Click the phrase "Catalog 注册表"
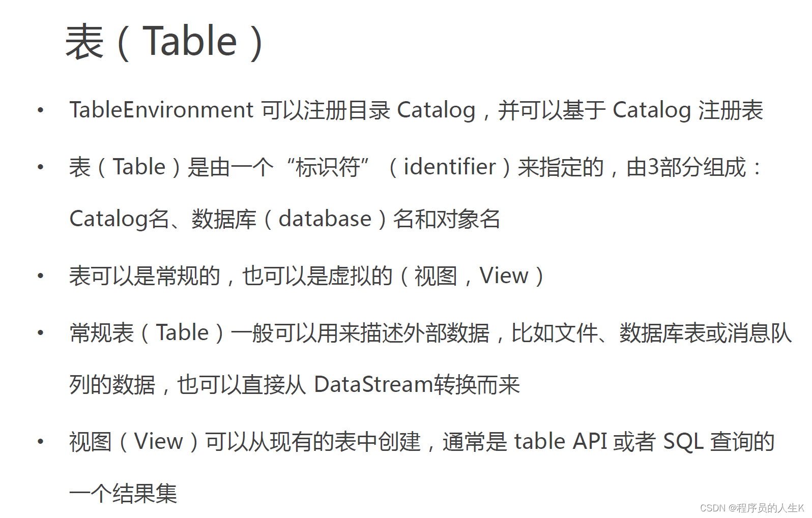This screenshot has width=812, height=518. 687,110
